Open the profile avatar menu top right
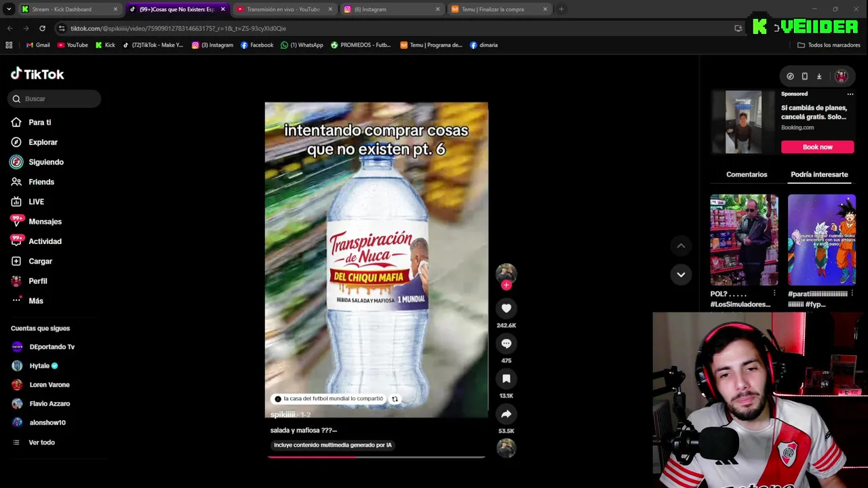 841,77
